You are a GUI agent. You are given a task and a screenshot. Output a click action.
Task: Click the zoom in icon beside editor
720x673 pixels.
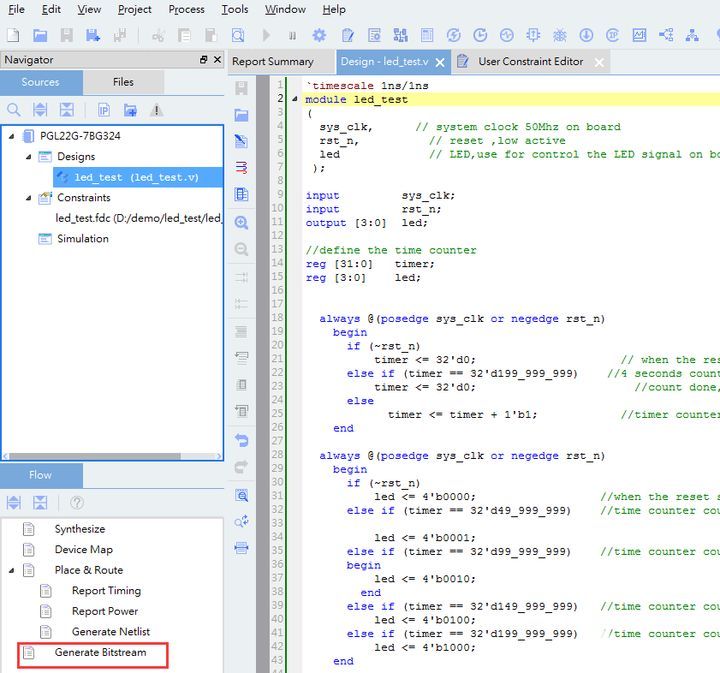pyautogui.click(x=241, y=223)
